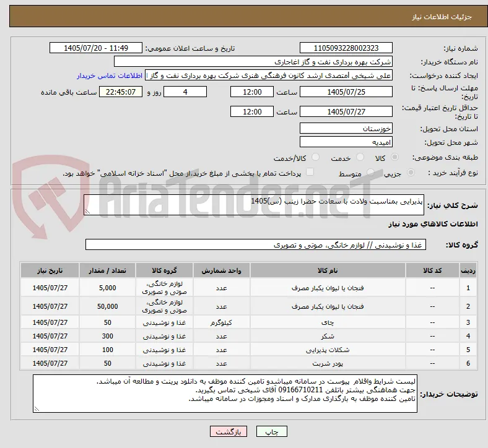
Task: Click the resize handle of description textarea
Action: [x=87, y=212]
